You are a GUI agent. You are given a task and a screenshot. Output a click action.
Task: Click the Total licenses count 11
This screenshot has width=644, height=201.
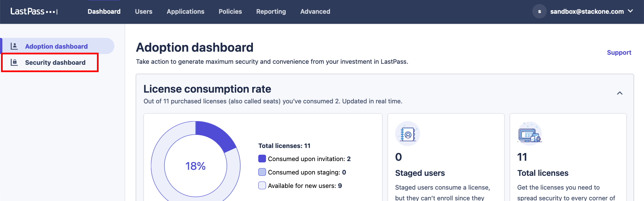tap(522, 157)
